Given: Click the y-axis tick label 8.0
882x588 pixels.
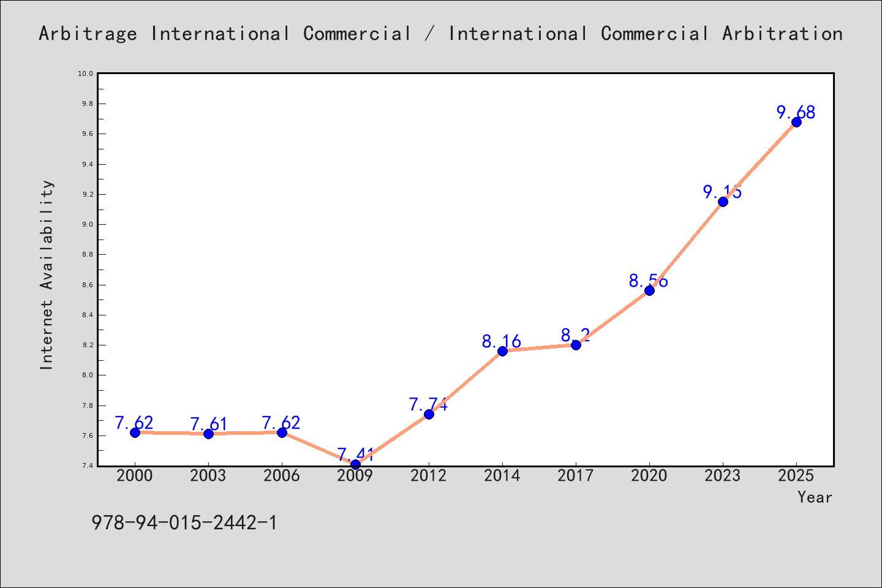Looking at the screenshot, I should click(88, 375).
